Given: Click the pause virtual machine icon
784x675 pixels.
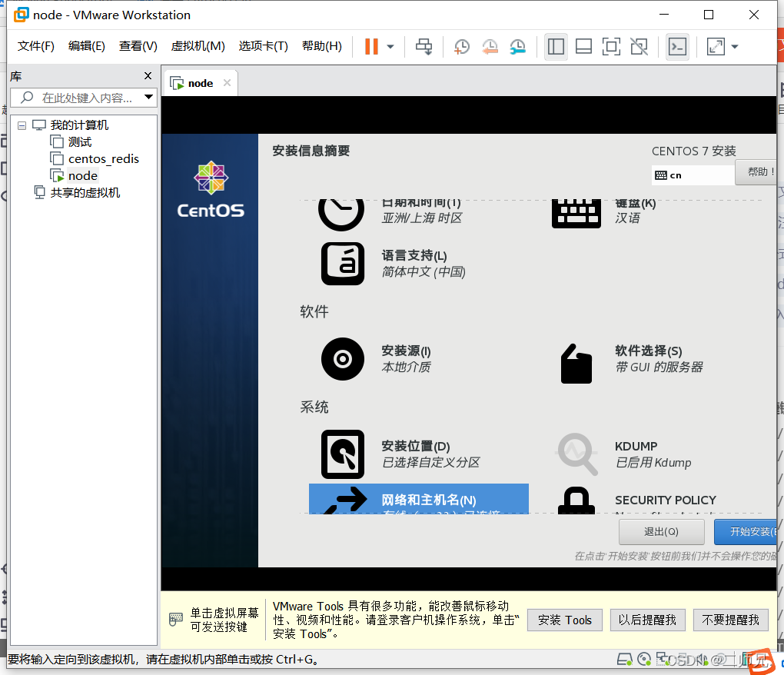Looking at the screenshot, I should 371,46.
